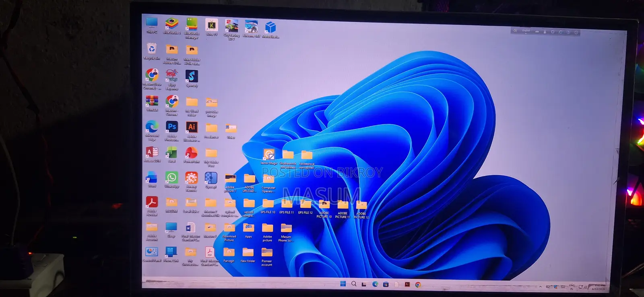644x297 pixels.
Task: Click the Phone Link shortcut
Action: click(x=171, y=255)
